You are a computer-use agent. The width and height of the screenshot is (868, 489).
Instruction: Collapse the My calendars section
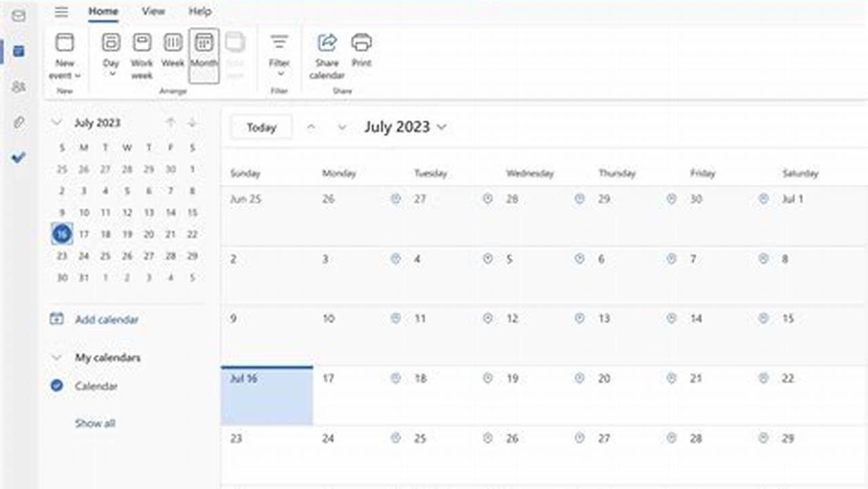click(x=57, y=357)
